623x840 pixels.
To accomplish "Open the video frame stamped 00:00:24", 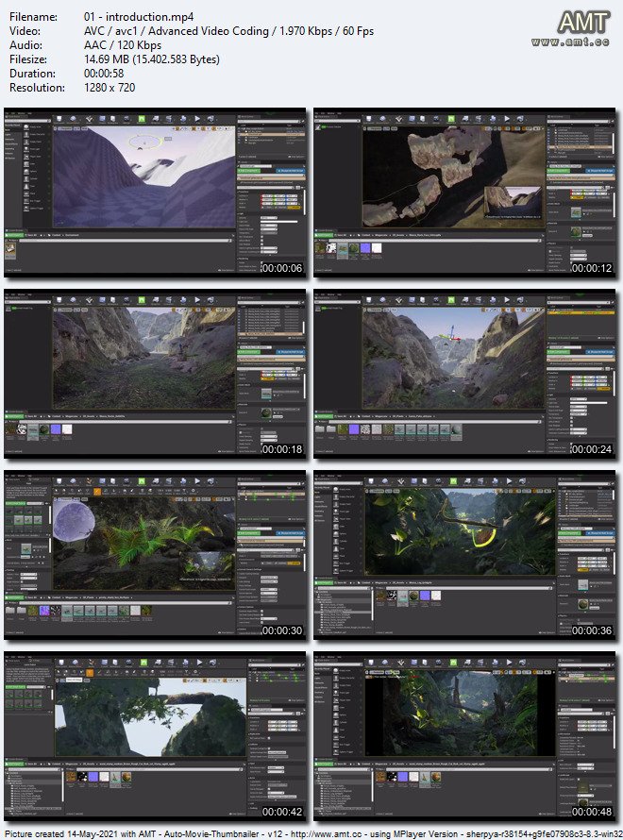I will (x=464, y=374).
